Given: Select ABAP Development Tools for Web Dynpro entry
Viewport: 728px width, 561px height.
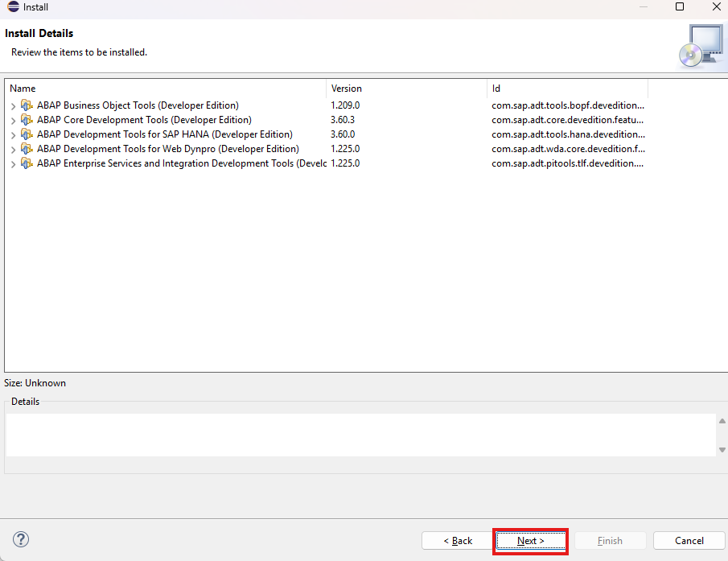Looking at the screenshot, I should (x=168, y=149).
